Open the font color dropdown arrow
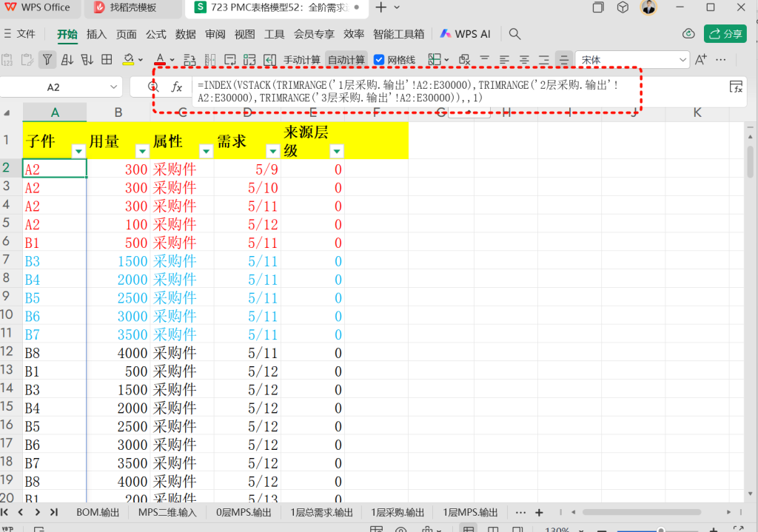 click(x=172, y=61)
